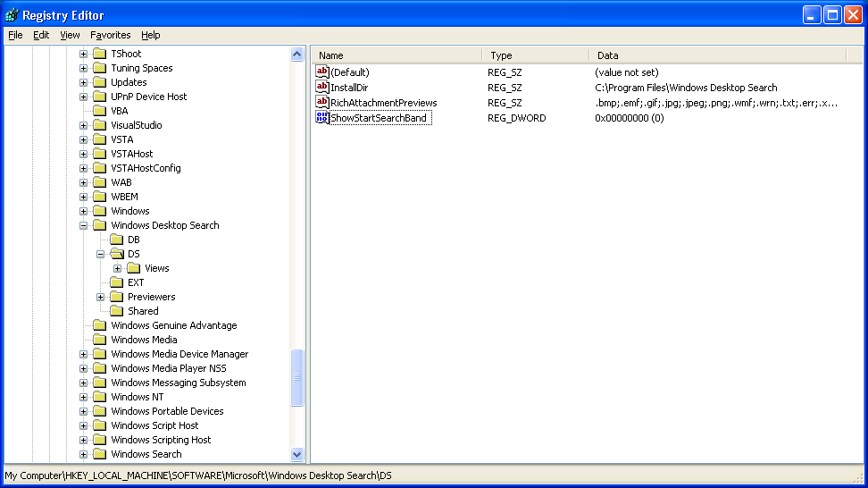Click the InstallDir string value icon
Screen dimensions: 868x488
322,88
